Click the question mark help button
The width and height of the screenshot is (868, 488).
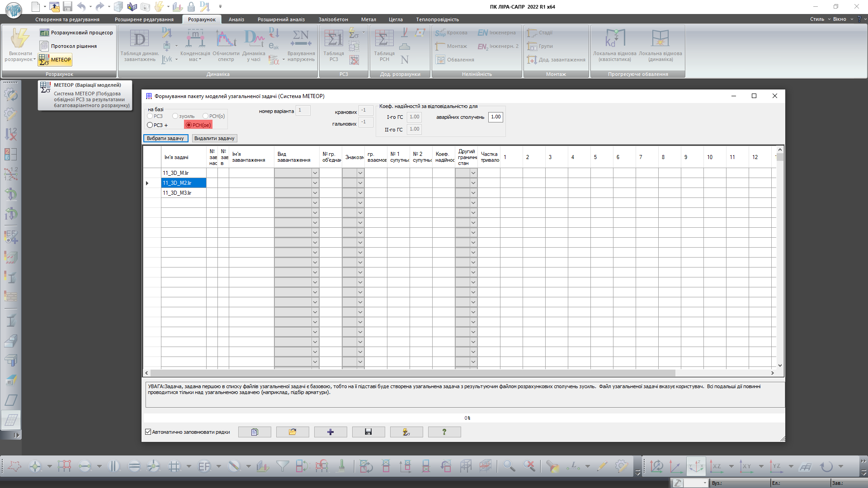point(444,432)
